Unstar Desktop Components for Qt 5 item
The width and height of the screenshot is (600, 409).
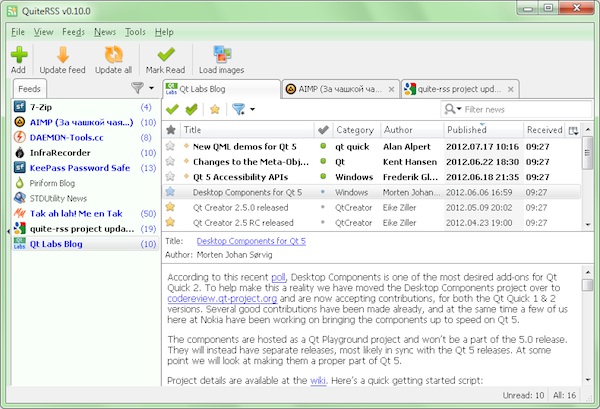(170, 192)
